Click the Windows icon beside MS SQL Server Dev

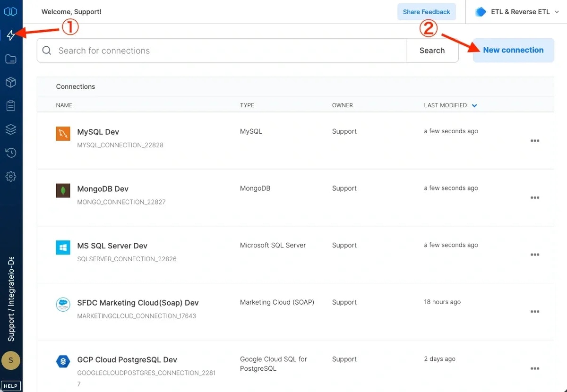(x=63, y=247)
